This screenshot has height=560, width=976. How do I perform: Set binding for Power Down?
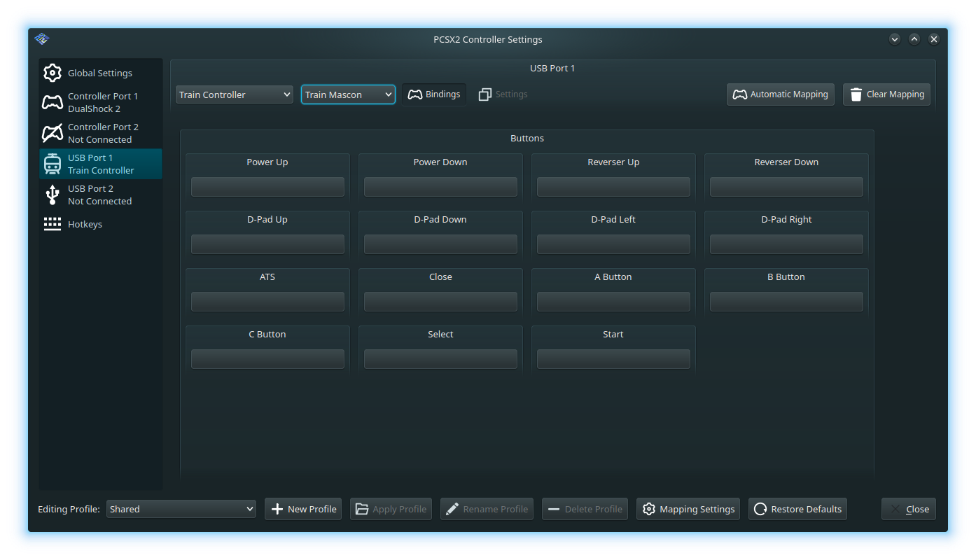point(440,187)
